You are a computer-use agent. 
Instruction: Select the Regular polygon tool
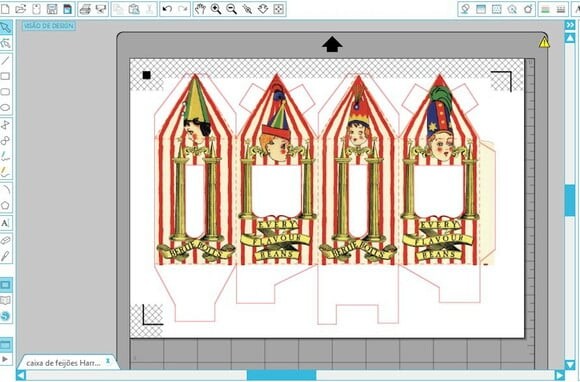click(5, 205)
